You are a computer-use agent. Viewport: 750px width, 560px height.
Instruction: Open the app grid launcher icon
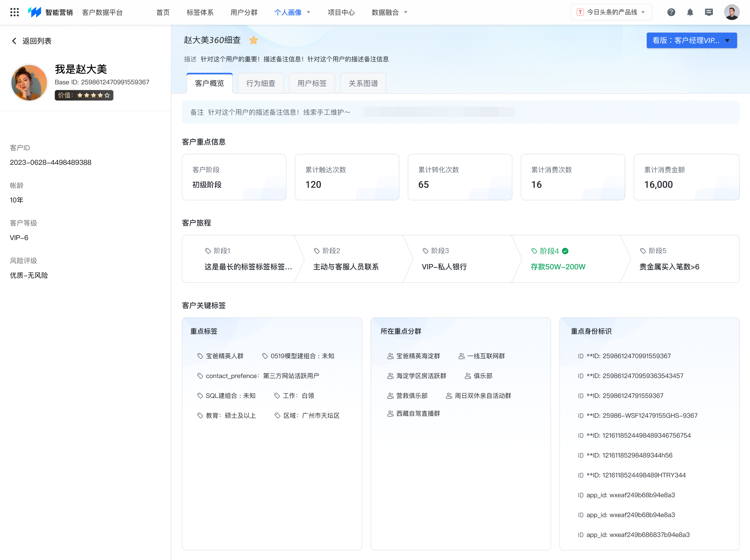coord(15,12)
